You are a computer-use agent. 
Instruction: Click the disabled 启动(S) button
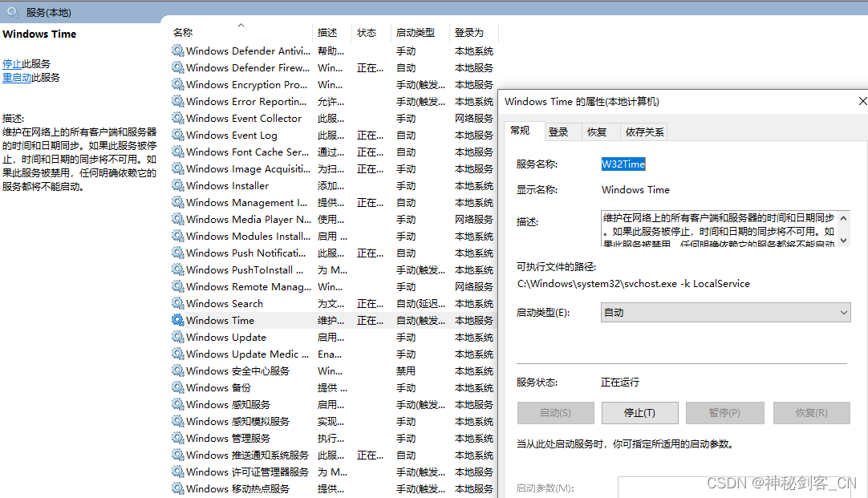click(x=555, y=413)
